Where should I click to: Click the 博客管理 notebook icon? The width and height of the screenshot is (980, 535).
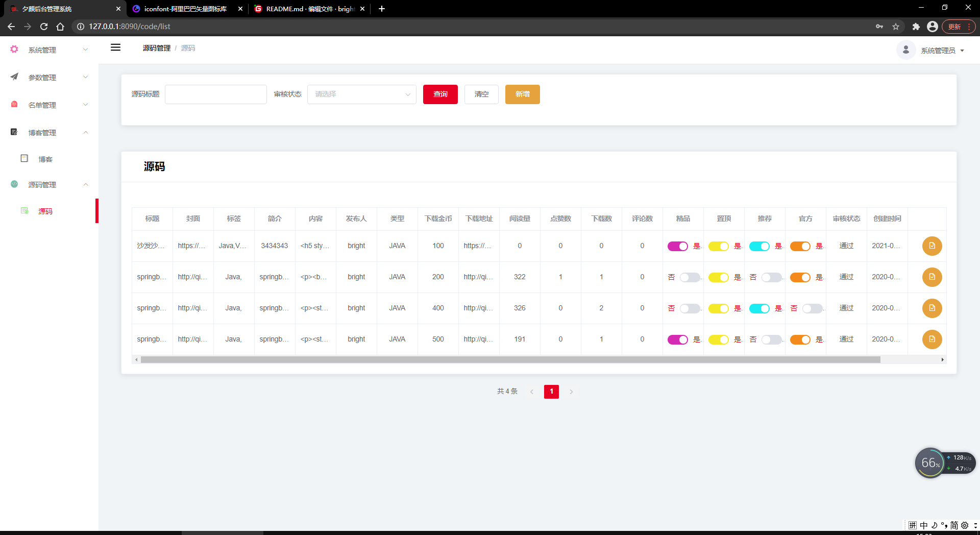click(14, 132)
